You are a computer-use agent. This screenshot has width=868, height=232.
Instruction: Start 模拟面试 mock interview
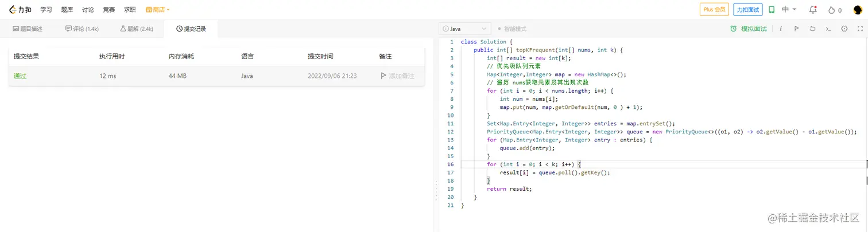tap(749, 29)
